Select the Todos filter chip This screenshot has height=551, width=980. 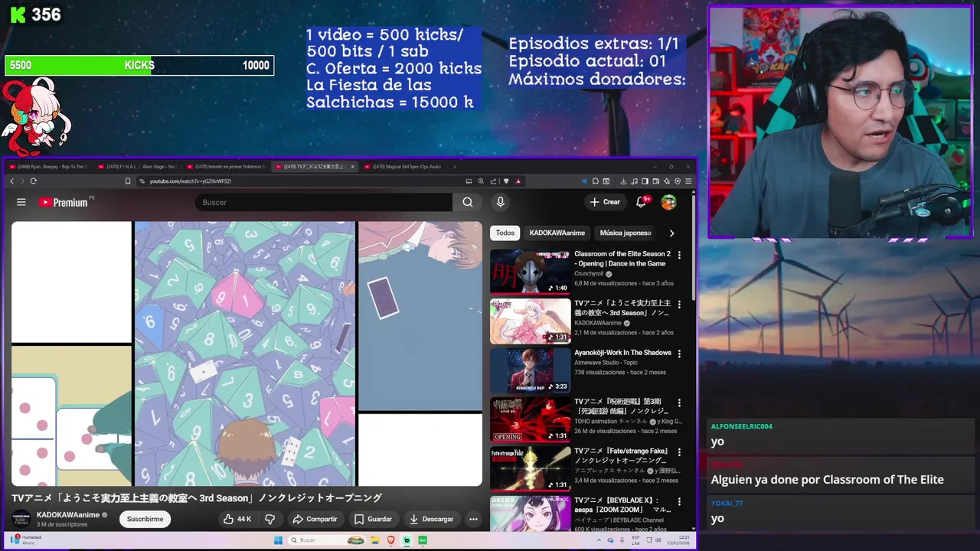tap(505, 233)
